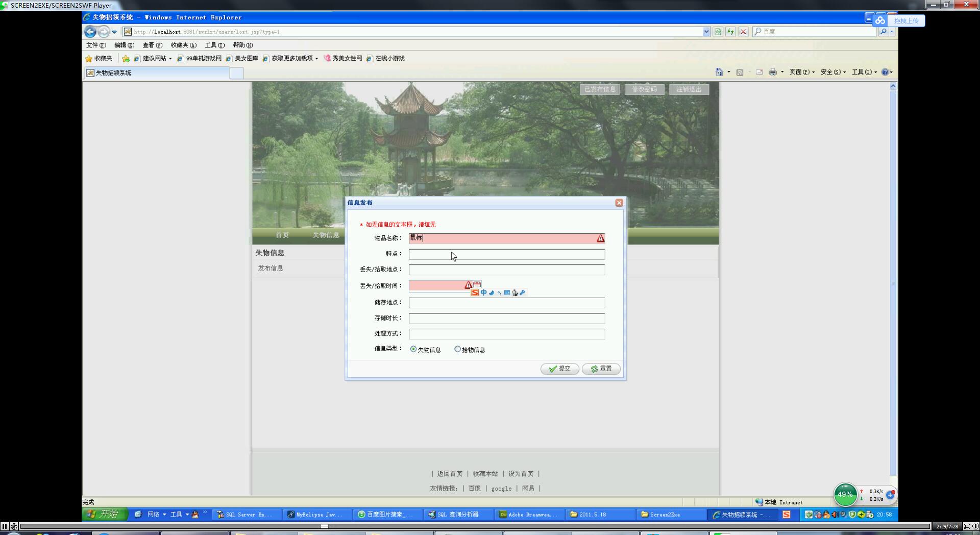Click the 注销退出 button on banner
980x535 pixels.
[x=689, y=89]
